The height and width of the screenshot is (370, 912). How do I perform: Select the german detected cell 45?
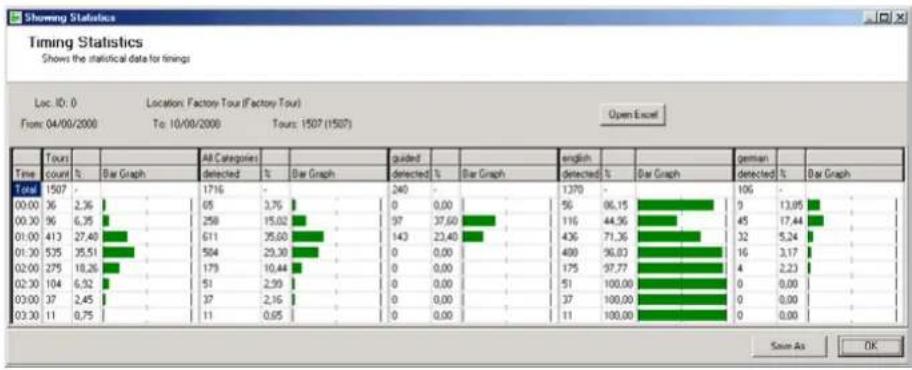[x=755, y=220]
